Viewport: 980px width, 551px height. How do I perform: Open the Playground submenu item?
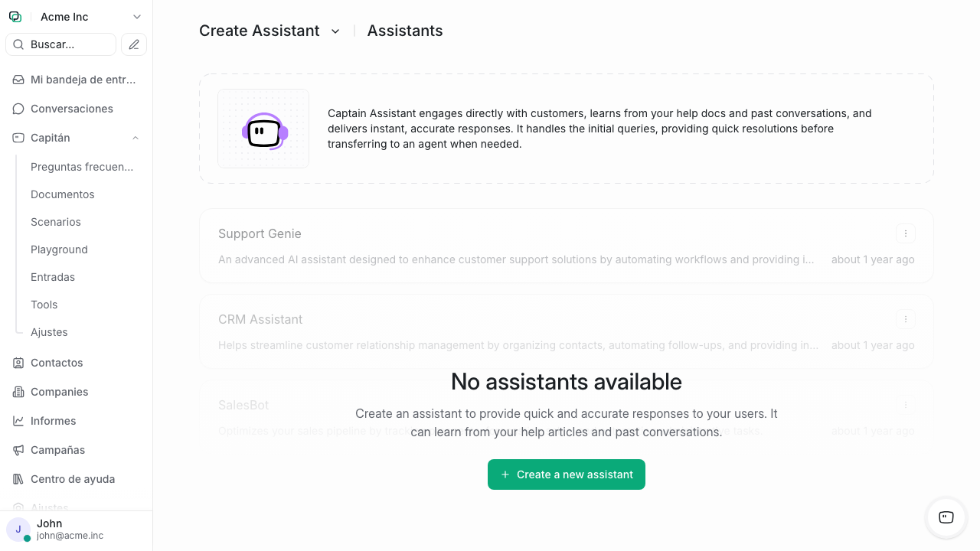click(59, 249)
